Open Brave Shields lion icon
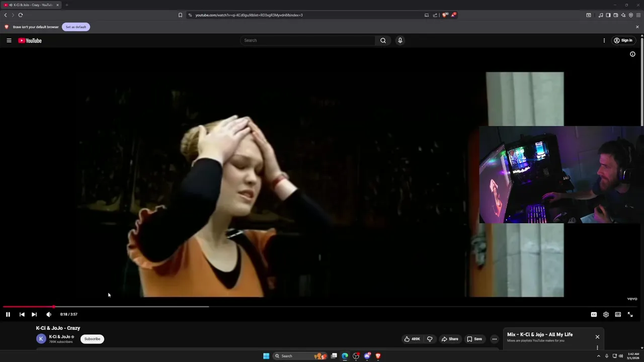This screenshot has width=644, height=362. (x=445, y=15)
